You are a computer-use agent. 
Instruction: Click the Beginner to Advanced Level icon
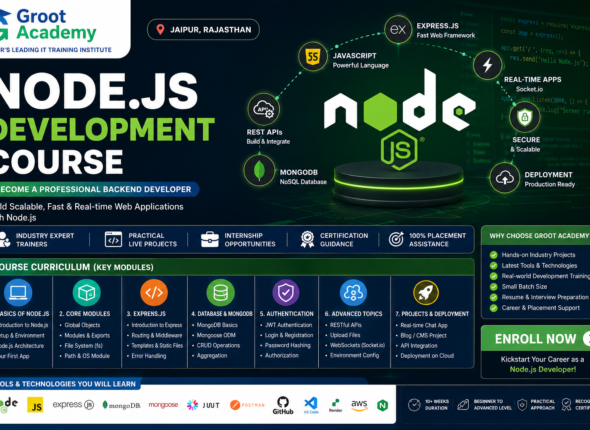click(x=463, y=405)
